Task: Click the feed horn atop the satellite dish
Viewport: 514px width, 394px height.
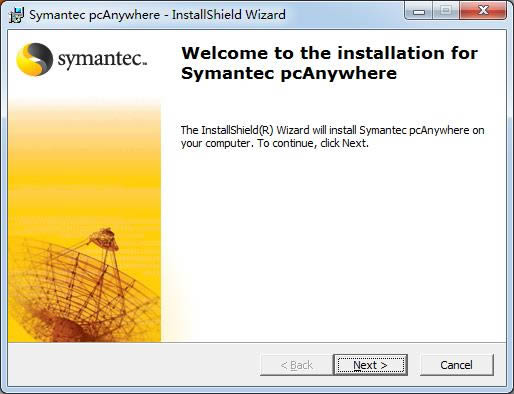Action: pos(104,238)
